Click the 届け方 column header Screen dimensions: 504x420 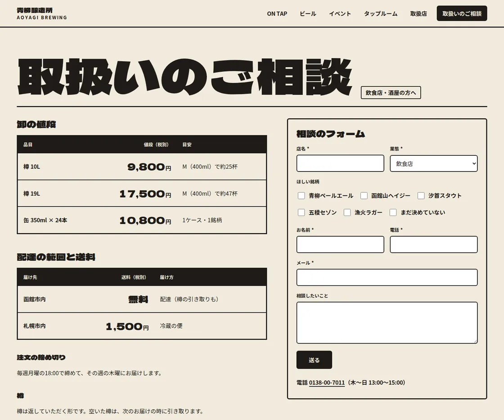[166, 277]
